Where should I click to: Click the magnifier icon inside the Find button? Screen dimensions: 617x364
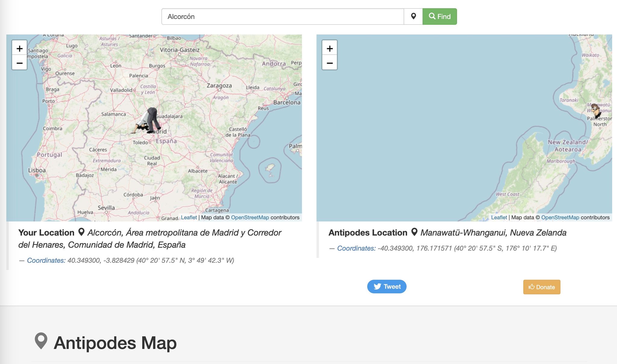point(432,17)
